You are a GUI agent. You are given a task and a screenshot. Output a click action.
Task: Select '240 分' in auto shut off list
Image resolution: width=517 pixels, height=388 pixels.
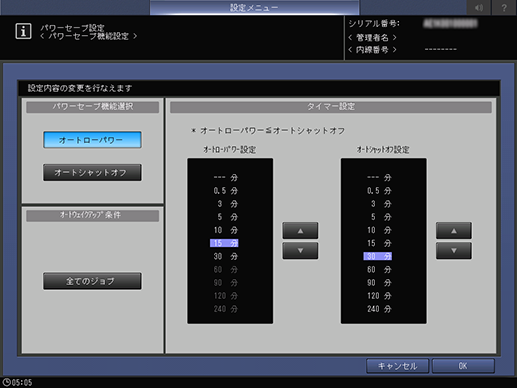(x=379, y=309)
